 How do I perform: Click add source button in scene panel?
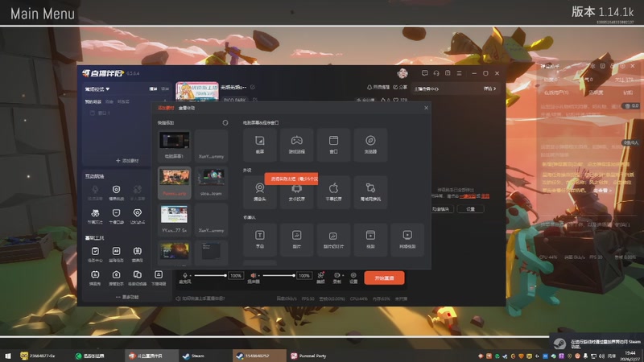tap(127, 160)
